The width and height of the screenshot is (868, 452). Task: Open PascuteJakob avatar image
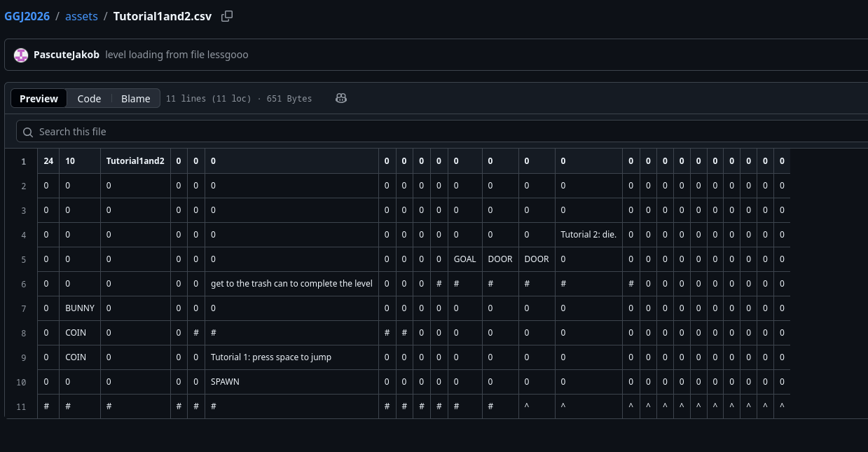(x=21, y=55)
